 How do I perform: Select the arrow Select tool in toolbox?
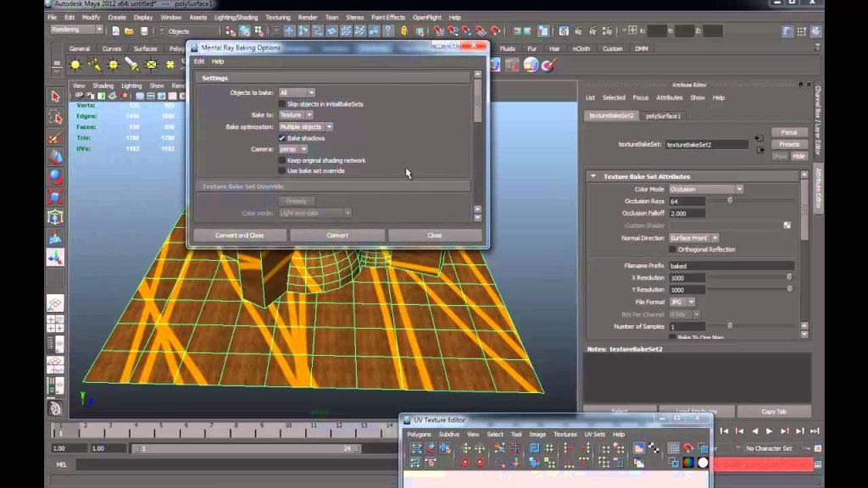55,97
